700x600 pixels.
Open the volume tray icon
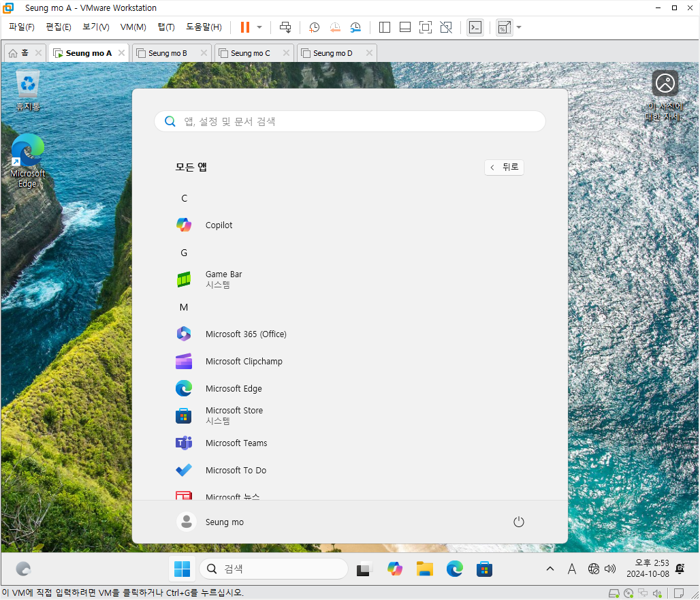(610, 569)
